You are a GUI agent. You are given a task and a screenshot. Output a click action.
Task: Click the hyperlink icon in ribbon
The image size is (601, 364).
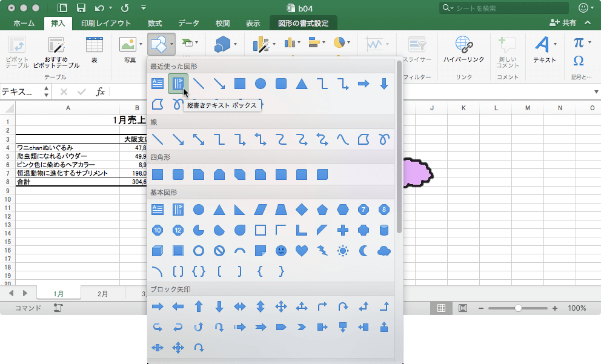(463, 45)
